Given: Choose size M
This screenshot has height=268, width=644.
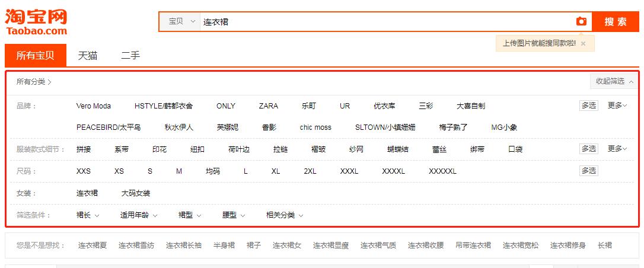Looking at the screenshot, I should [x=179, y=171].
